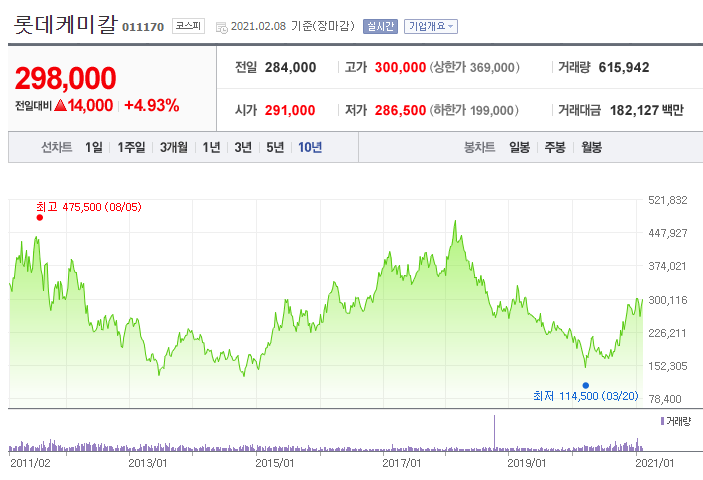Click the 2013/01 x-axis label
Viewport: 703px width, 480px height.
coord(148,463)
